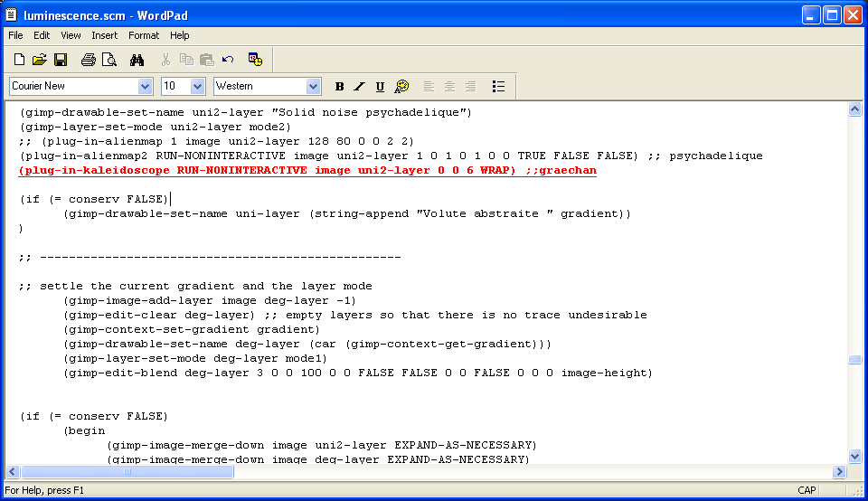Toggle bold formatting
The height and width of the screenshot is (501, 868).
pyautogui.click(x=339, y=86)
